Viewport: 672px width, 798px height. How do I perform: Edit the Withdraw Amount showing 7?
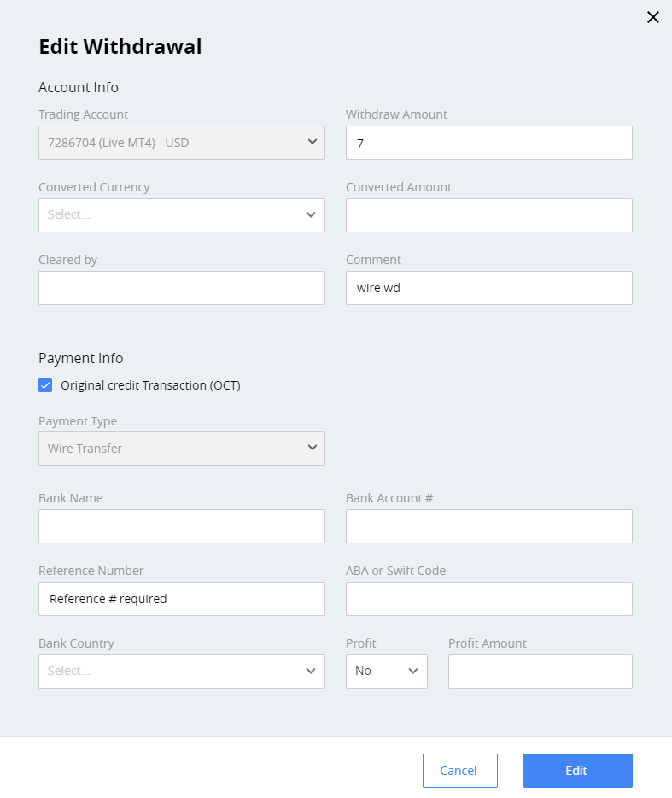(488, 143)
